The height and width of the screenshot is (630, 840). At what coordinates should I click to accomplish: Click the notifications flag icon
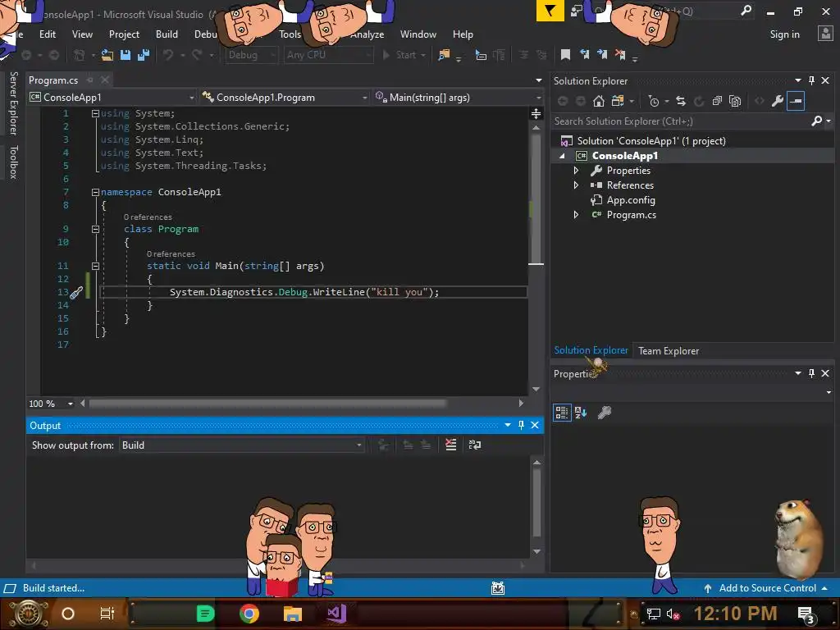[550, 11]
